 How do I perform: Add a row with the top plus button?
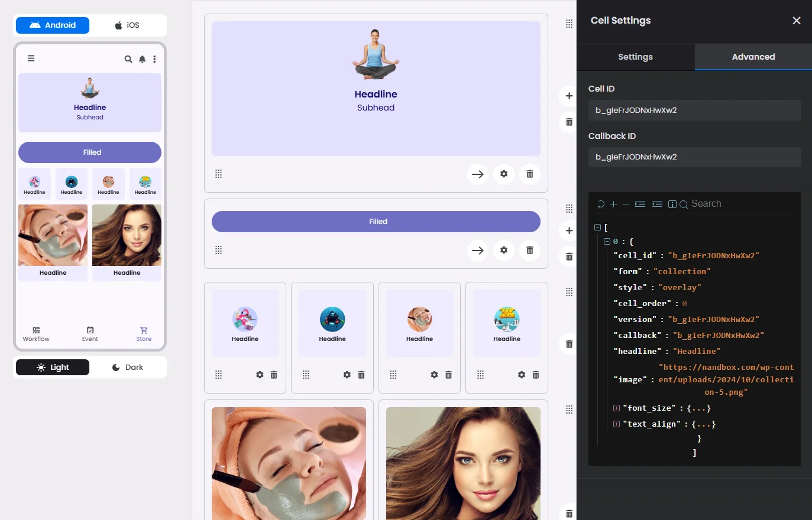569,96
